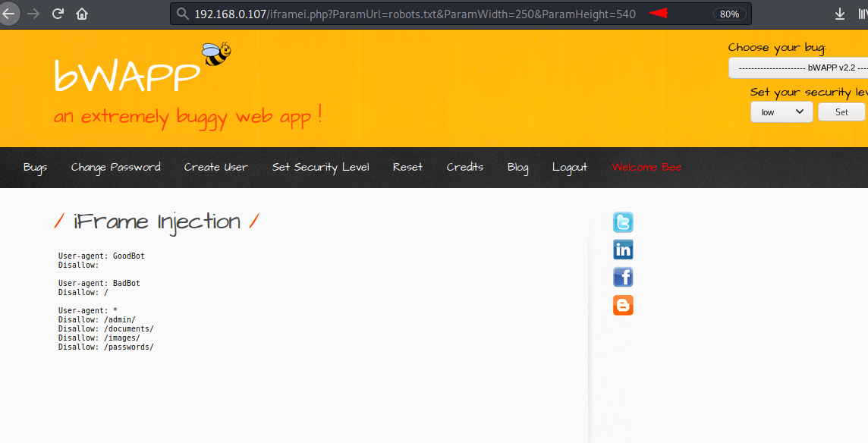Go back using the browser back arrow
The height and width of the screenshot is (443, 868).
pyautogui.click(x=9, y=13)
